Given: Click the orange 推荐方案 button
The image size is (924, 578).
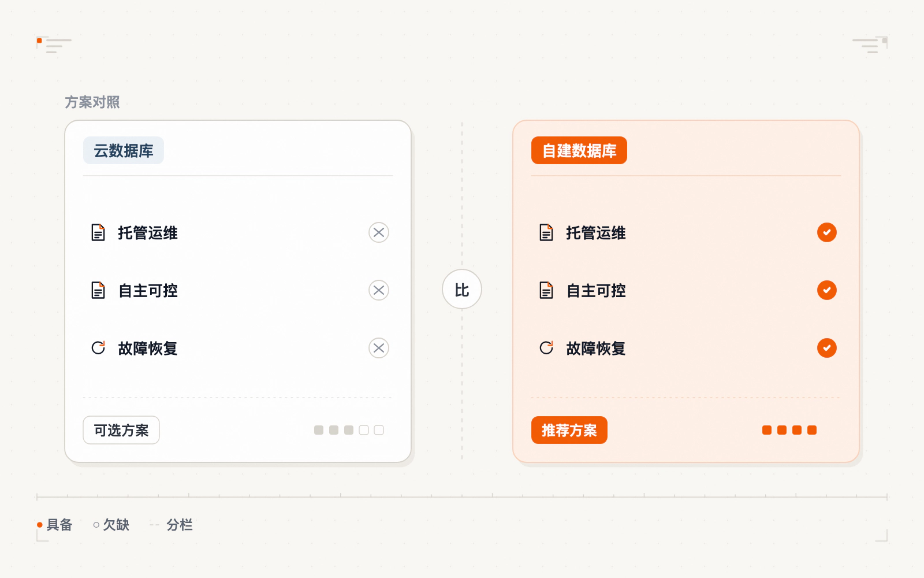Looking at the screenshot, I should pos(569,430).
